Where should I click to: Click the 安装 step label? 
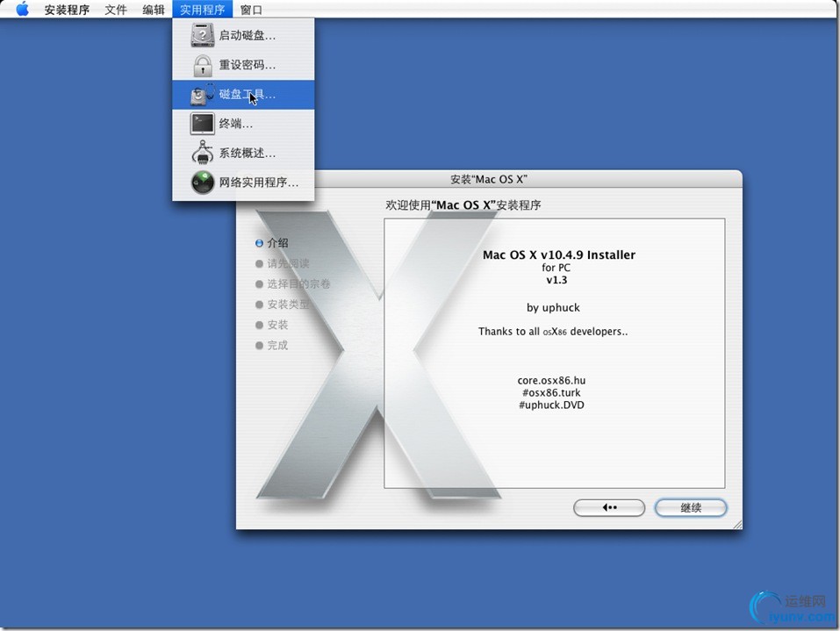coord(277,325)
